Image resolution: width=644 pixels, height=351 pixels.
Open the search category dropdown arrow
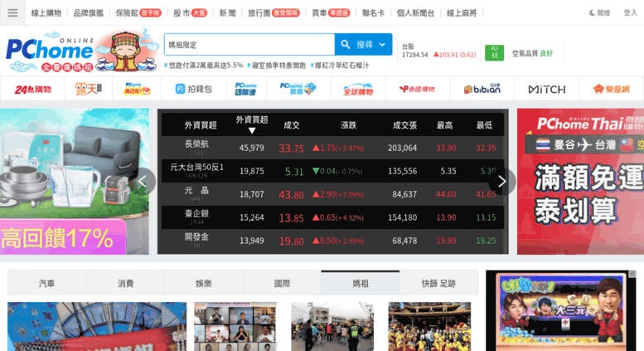pos(382,44)
